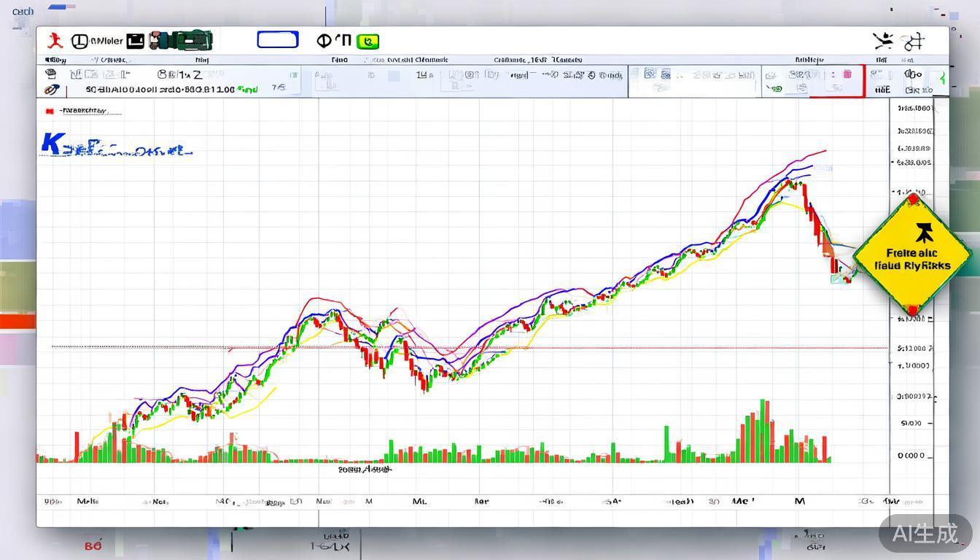Click the red peak candle at chart top
This screenshot has height=560, width=980.
coord(805,192)
